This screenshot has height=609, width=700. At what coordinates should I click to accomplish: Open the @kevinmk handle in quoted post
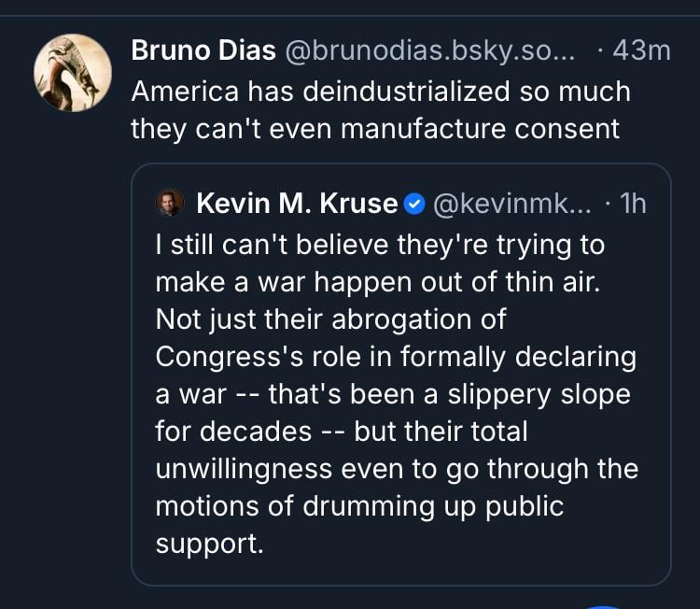(510, 203)
